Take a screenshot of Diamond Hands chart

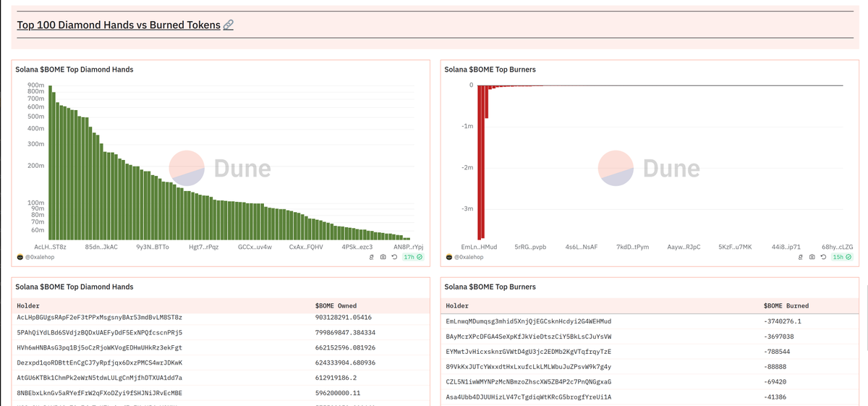(383, 257)
